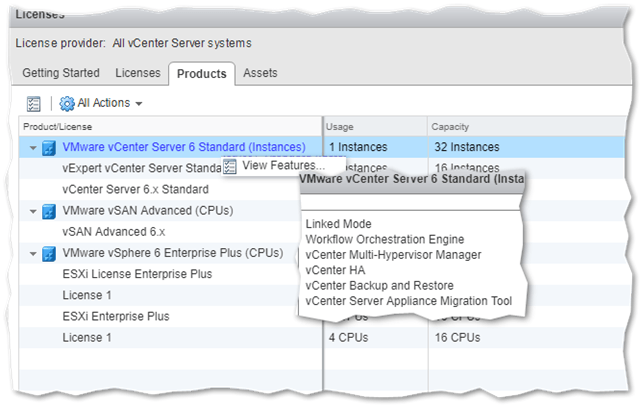Click the VMware vCenter Server 6 Standard product icon

[x=49, y=148]
